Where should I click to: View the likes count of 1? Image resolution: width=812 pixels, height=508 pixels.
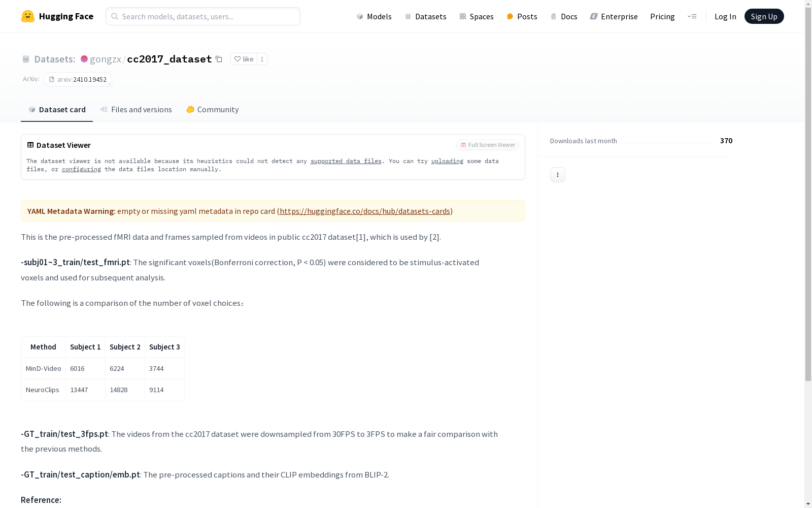262,59
